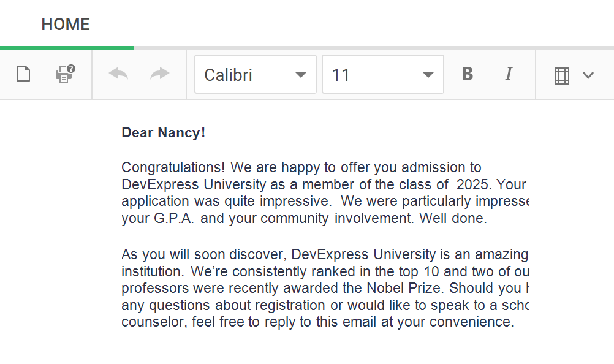
Task: Undo the last action
Action: (x=118, y=75)
